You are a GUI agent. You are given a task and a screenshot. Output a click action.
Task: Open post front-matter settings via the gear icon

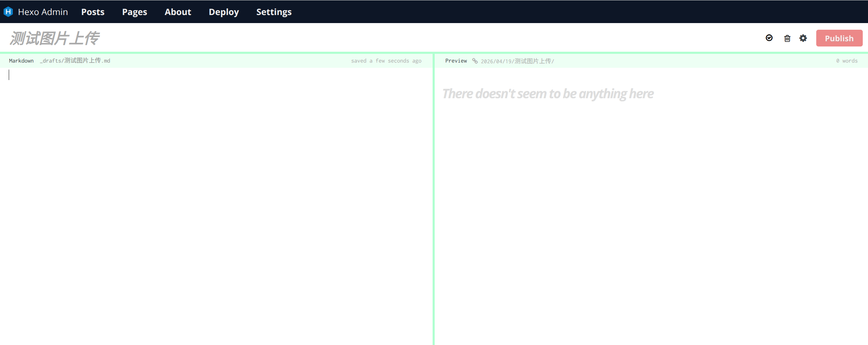pyautogui.click(x=803, y=38)
